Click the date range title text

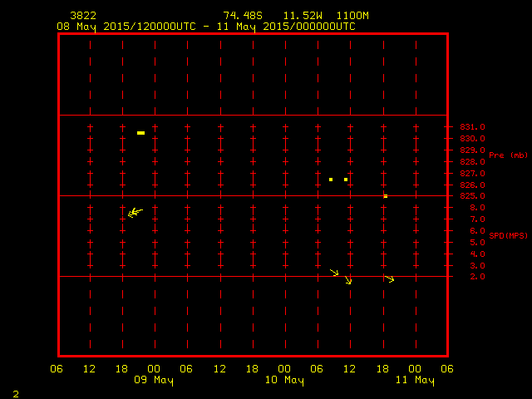coord(205,27)
